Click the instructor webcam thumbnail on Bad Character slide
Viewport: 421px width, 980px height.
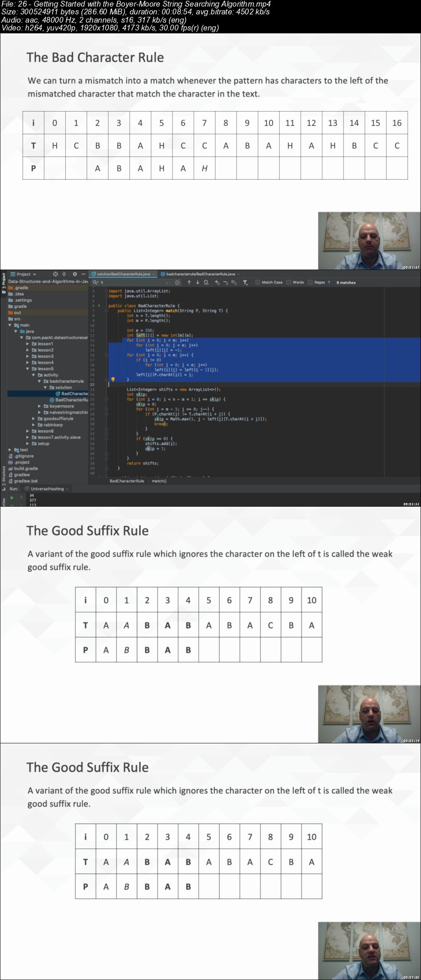tap(369, 241)
